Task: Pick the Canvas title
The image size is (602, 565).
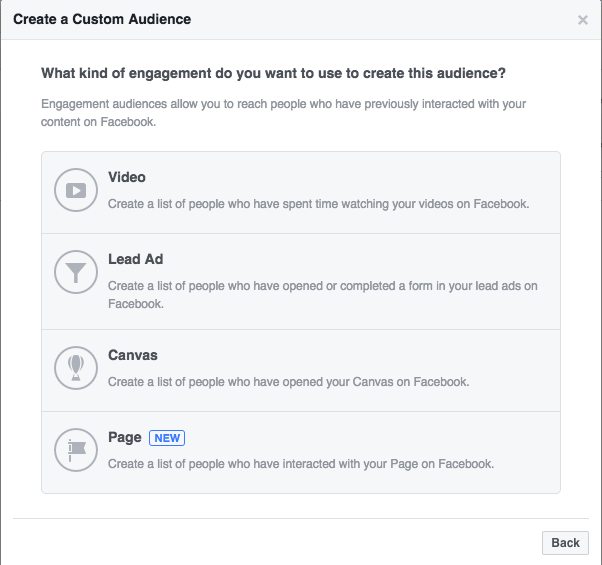Action: point(132,355)
